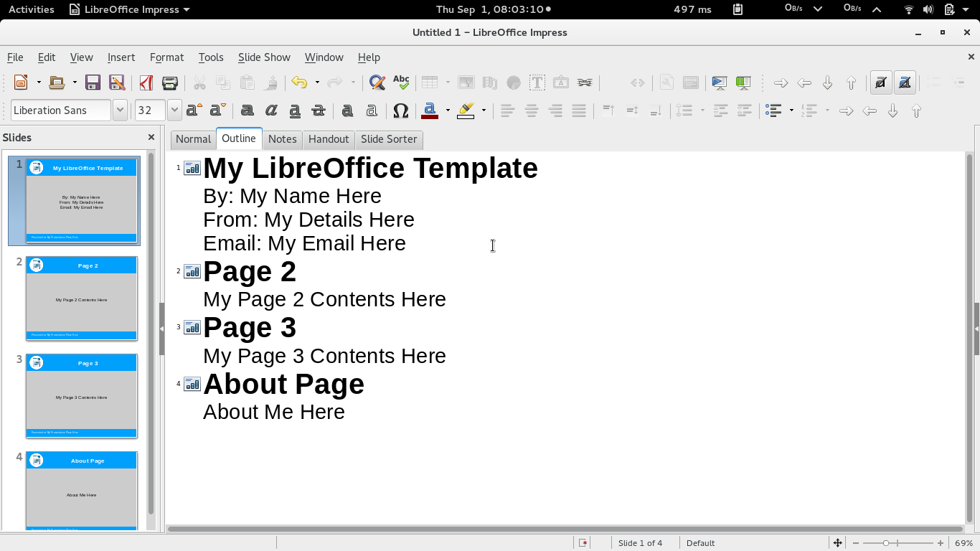The height and width of the screenshot is (551, 980).
Task: Expand the bullet styles dropdown arrow
Action: tap(791, 110)
